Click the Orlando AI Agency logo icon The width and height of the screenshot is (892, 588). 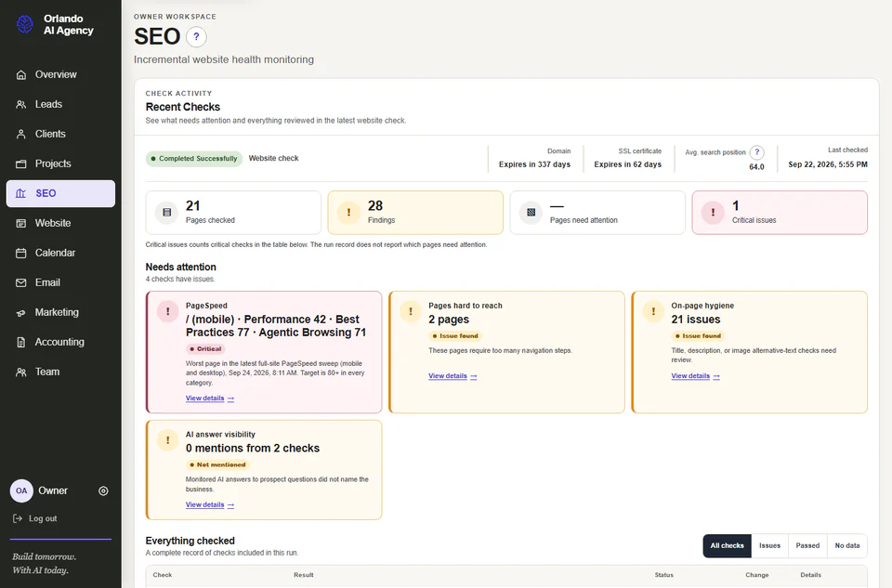click(x=24, y=24)
